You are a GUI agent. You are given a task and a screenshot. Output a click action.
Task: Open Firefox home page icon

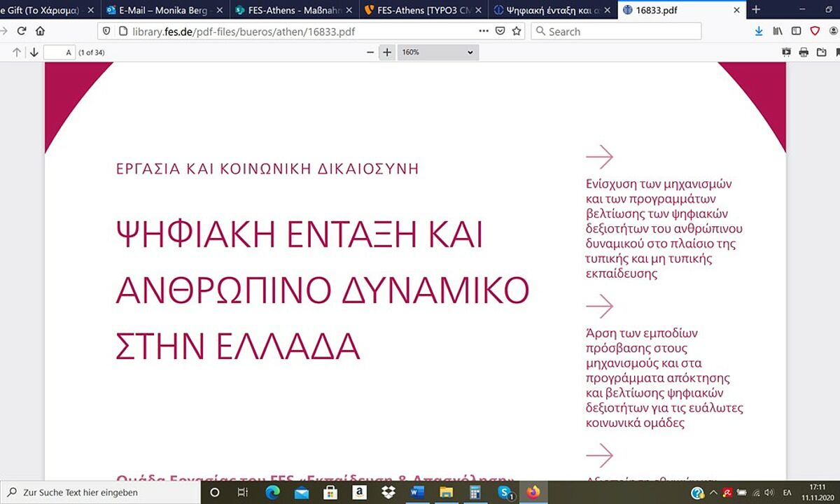click(x=40, y=31)
